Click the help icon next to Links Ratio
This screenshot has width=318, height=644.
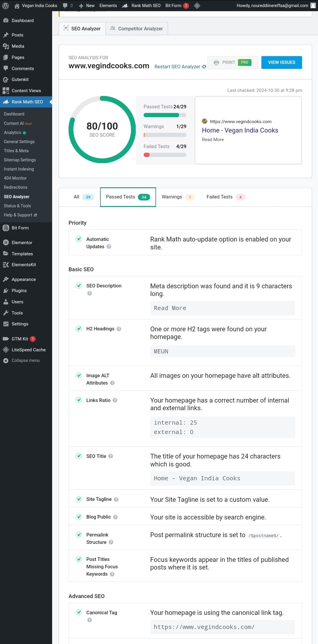click(115, 400)
